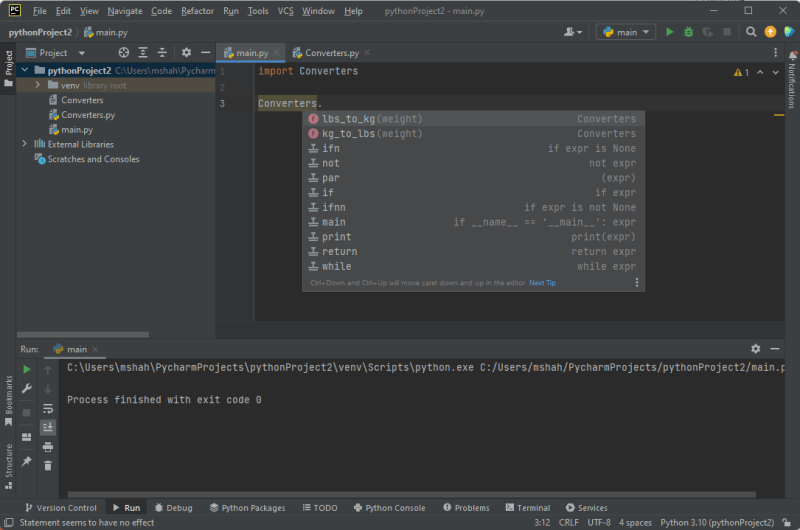
Task: Change UTF-8 file encoding
Action: (599, 522)
